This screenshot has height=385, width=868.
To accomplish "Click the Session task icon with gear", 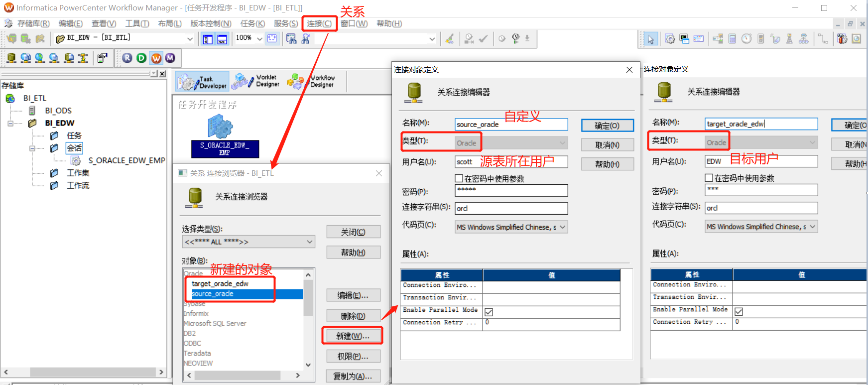I will (670, 39).
